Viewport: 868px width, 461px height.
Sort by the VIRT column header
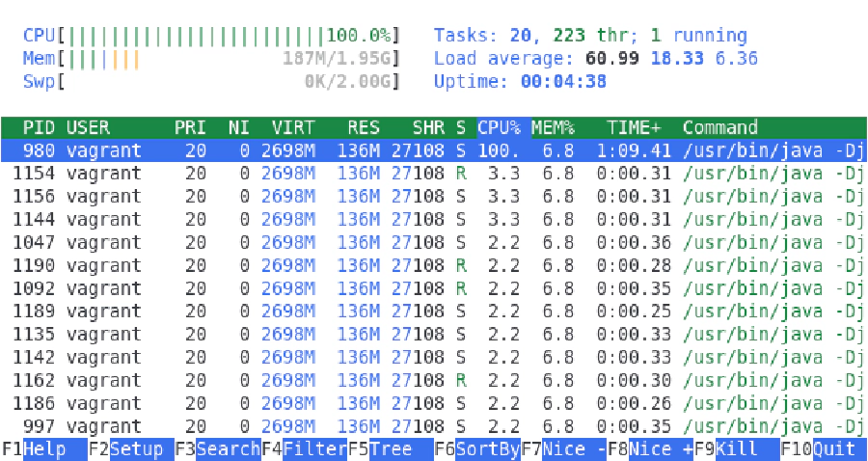293,128
